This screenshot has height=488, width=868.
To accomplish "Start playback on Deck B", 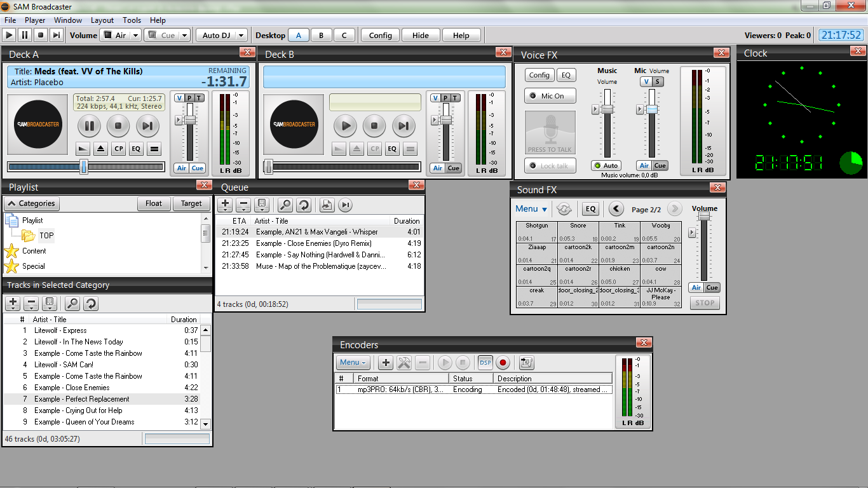I will (x=346, y=126).
